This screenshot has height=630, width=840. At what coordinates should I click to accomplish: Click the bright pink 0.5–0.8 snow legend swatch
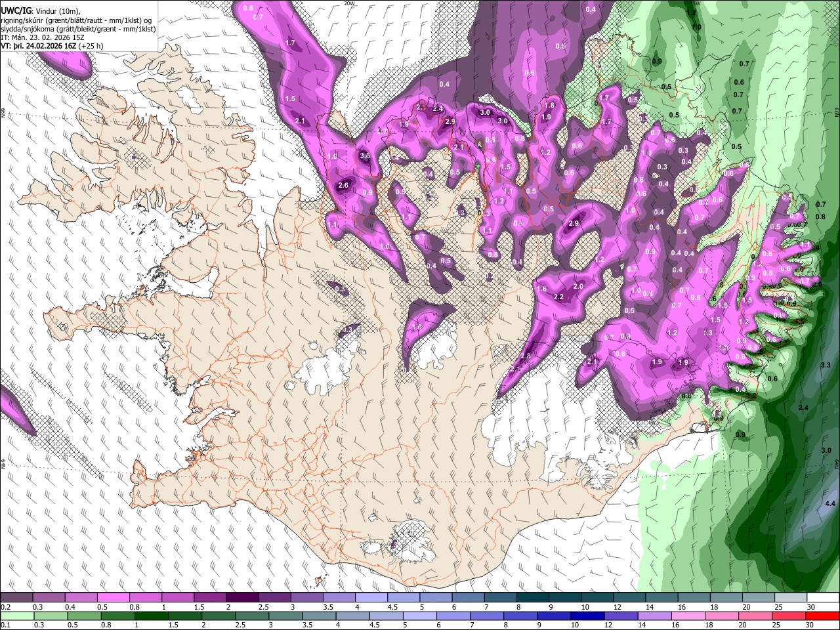point(113,598)
